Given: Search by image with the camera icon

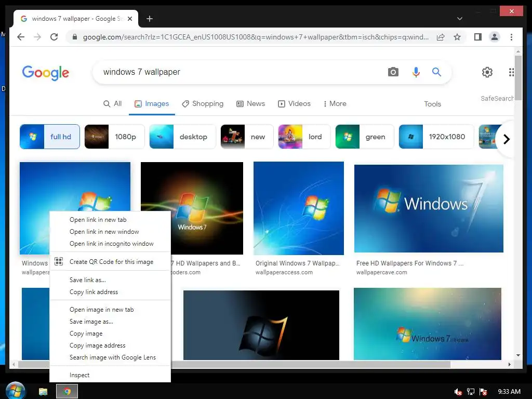Looking at the screenshot, I should pyautogui.click(x=393, y=72).
